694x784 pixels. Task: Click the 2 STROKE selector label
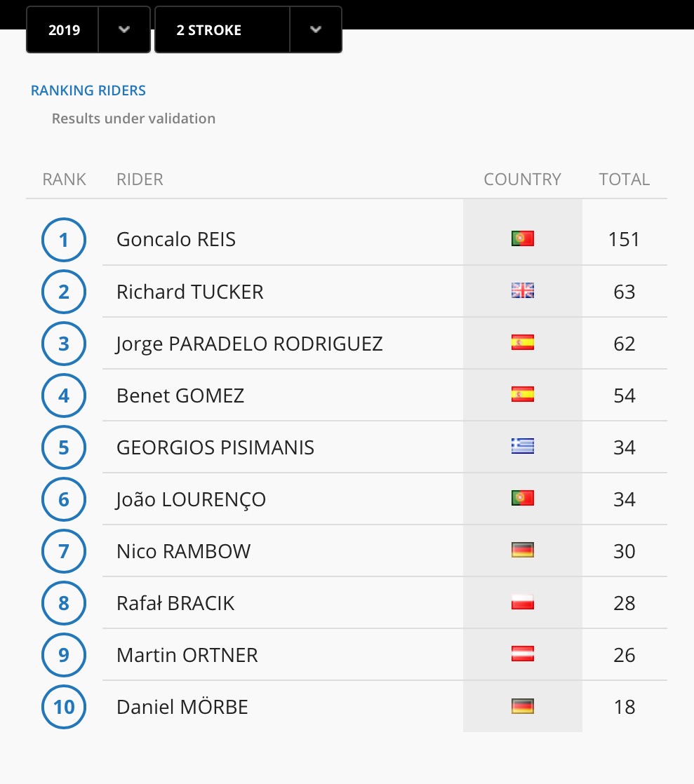208,30
